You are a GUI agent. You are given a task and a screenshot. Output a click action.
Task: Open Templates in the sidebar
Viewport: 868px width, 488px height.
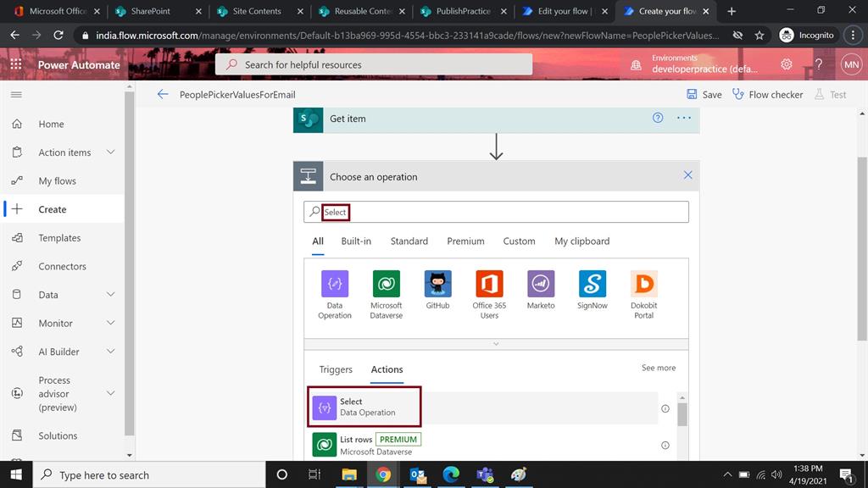59,238
